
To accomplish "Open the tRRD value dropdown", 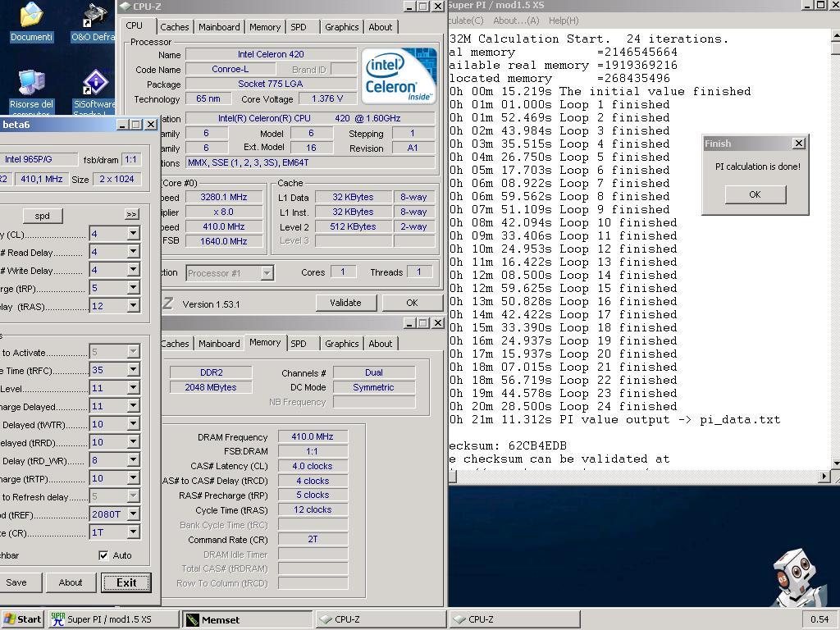I will tap(134, 442).
